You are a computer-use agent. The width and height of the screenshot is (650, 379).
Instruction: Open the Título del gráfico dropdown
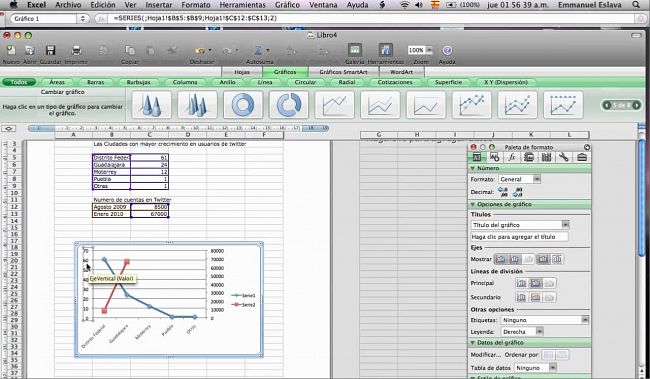pyautogui.click(x=520, y=225)
